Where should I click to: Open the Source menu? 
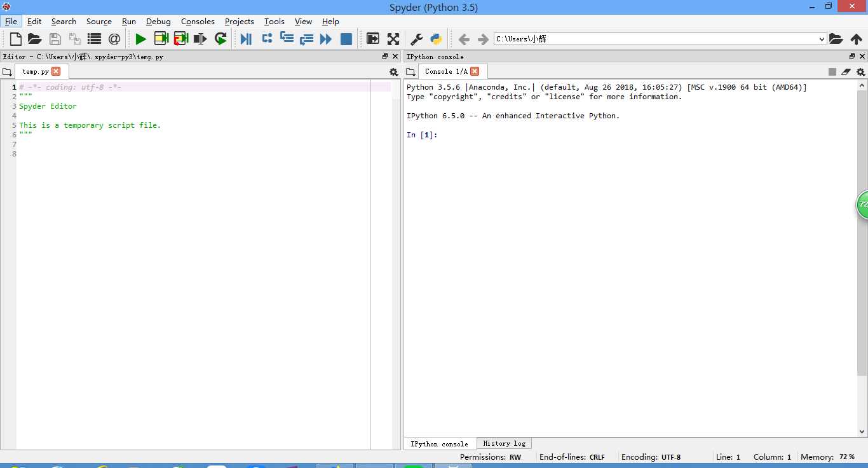click(x=99, y=21)
